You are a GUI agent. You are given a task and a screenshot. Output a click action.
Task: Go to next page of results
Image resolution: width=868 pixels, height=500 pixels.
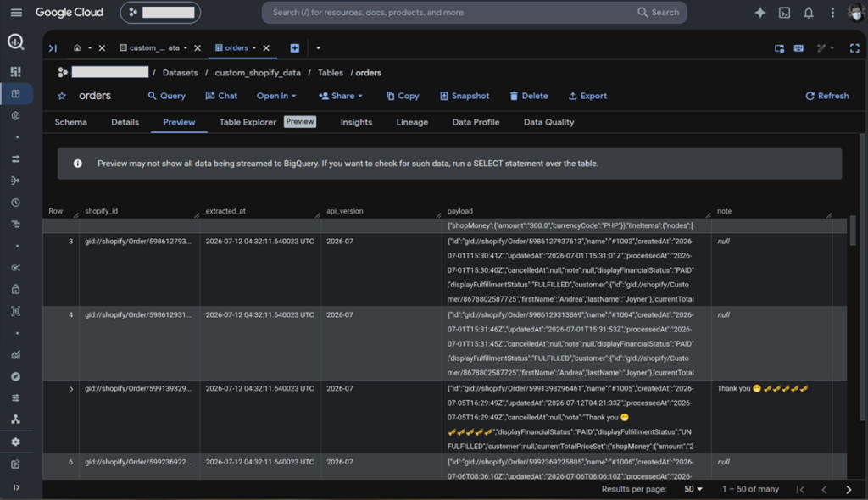[x=849, y=490]
